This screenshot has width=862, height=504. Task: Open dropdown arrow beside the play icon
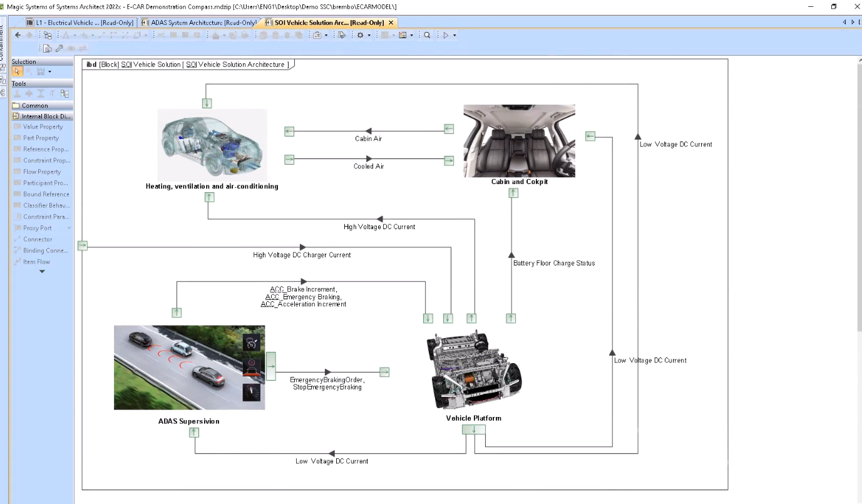tap(454, 36)
